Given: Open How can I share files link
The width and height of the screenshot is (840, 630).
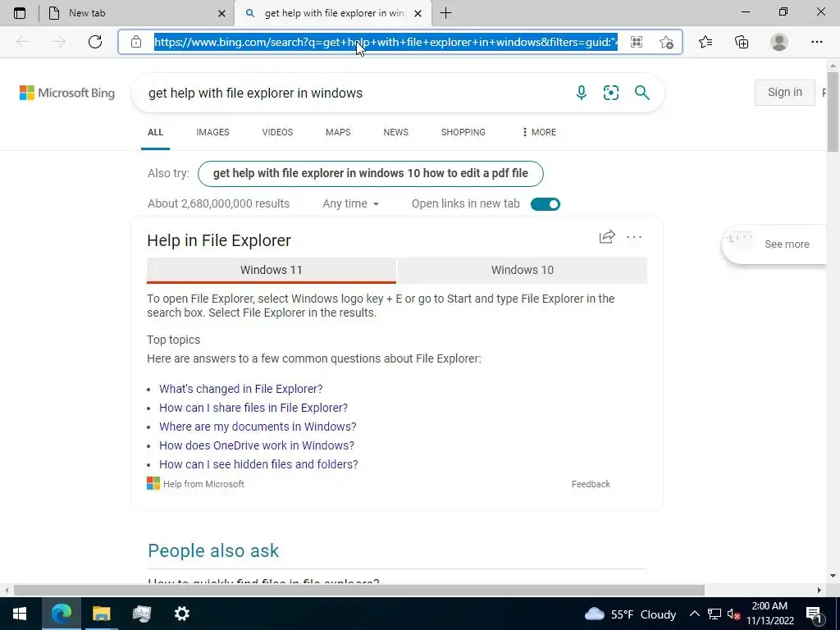Looking at the screenshot, I should pyautogui.click(x=253, y=408).
